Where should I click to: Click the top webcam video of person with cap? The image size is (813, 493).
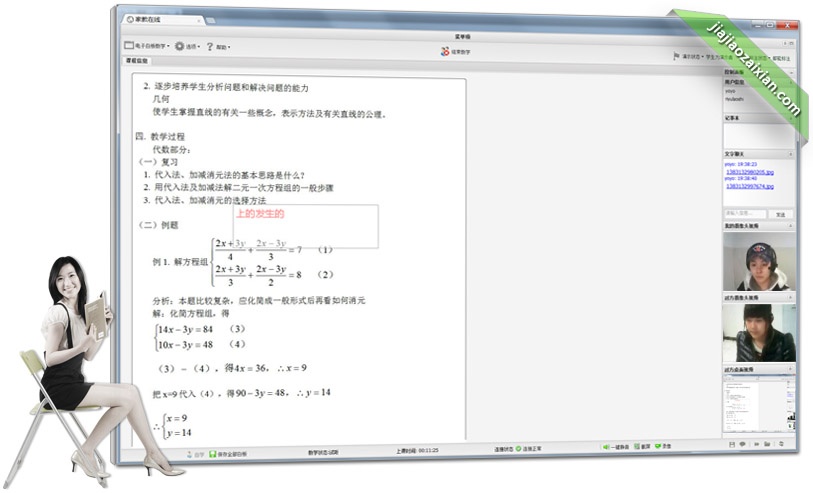(759, 262)
